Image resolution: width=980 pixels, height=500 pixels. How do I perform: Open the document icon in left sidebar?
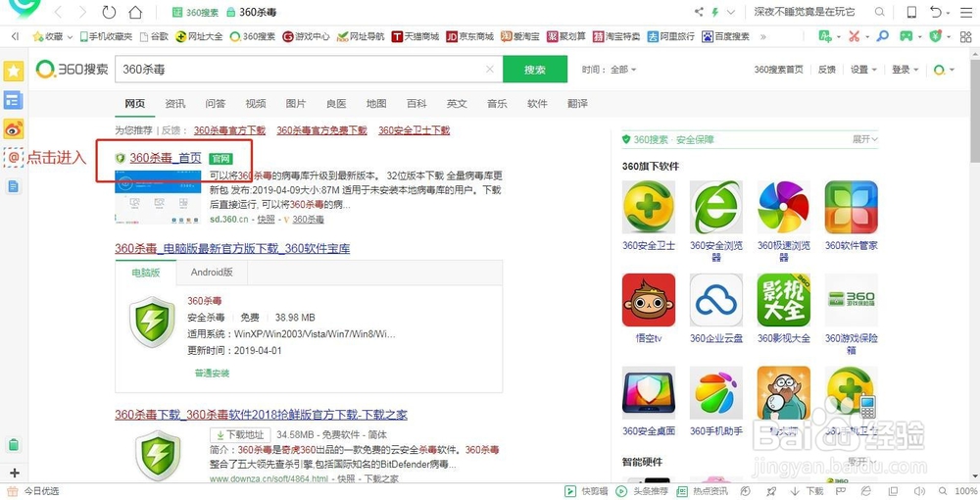(13, 186)
